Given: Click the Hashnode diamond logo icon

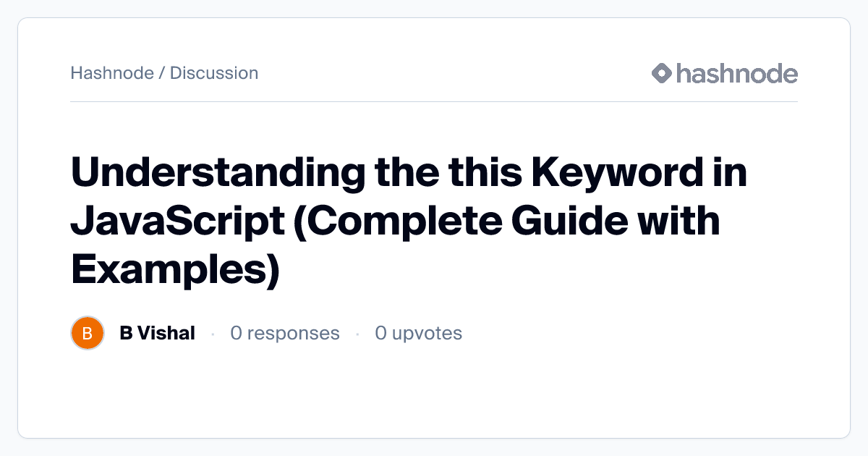Looking at the screenshot, I should tap(662, 73).
